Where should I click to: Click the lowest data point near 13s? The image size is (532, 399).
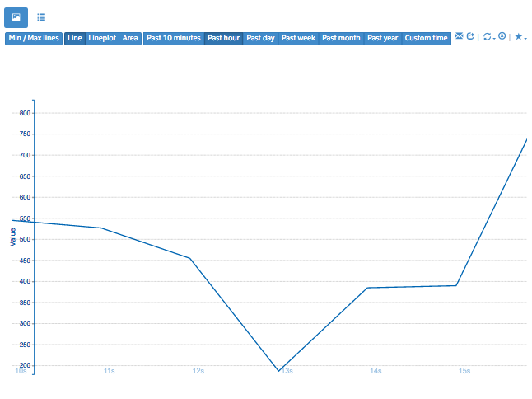click(278, 371)
